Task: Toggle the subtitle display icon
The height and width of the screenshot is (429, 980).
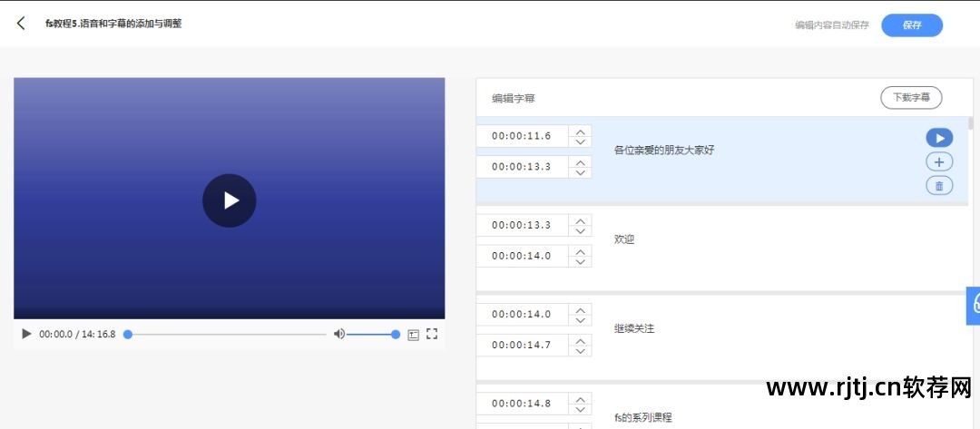Action: tap(413, 334)
